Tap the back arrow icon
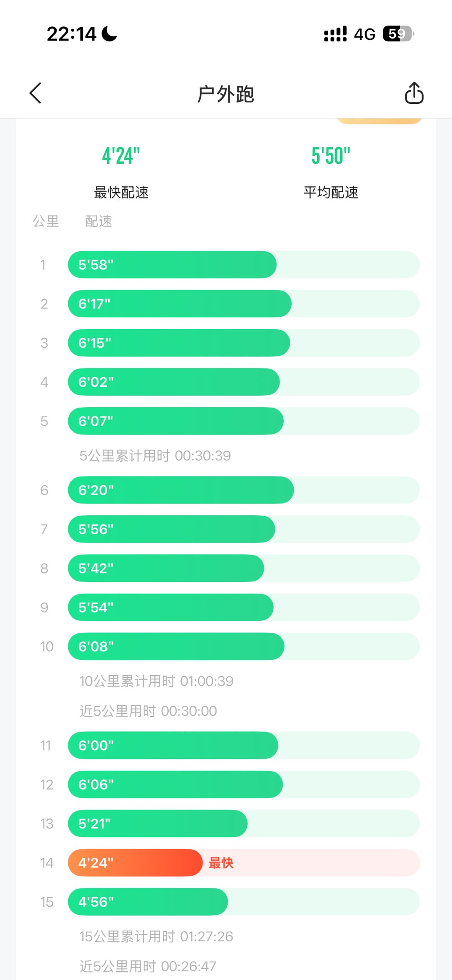The image size is (452, 980). tap(36, 93)
